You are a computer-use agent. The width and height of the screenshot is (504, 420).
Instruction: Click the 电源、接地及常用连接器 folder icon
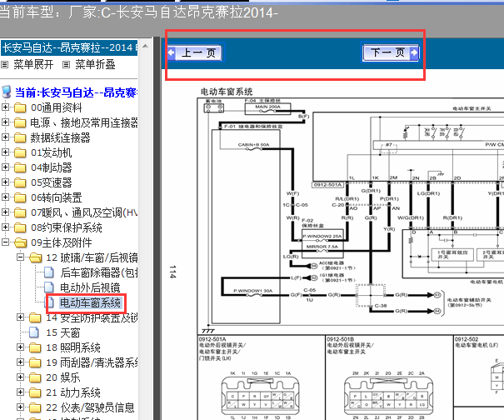click(20, 122)
